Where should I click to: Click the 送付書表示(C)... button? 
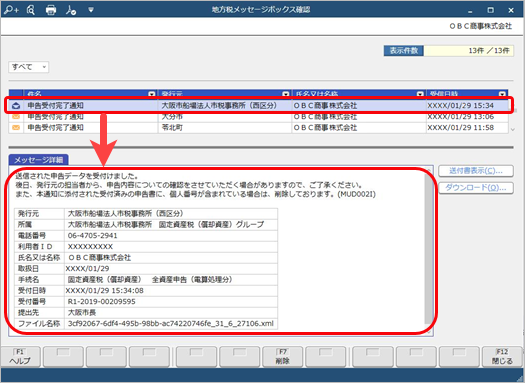(x=476, y=171)
